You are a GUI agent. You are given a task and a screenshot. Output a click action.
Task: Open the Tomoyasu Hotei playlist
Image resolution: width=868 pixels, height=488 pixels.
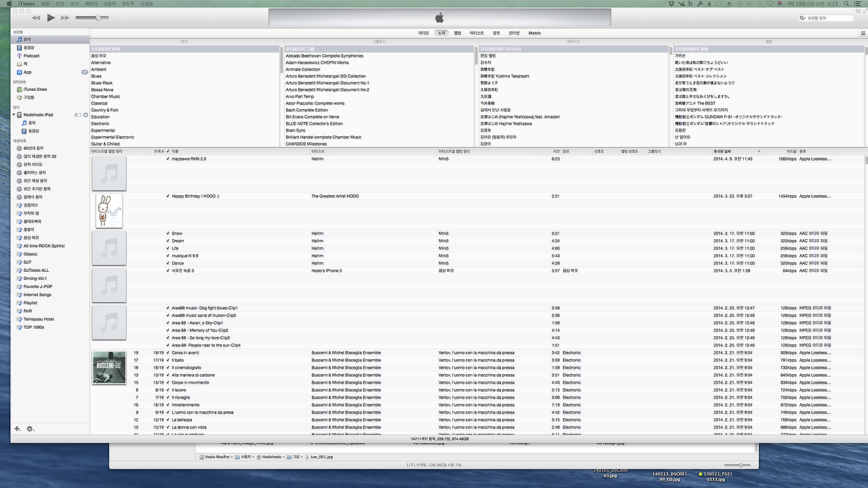[39, 319]
